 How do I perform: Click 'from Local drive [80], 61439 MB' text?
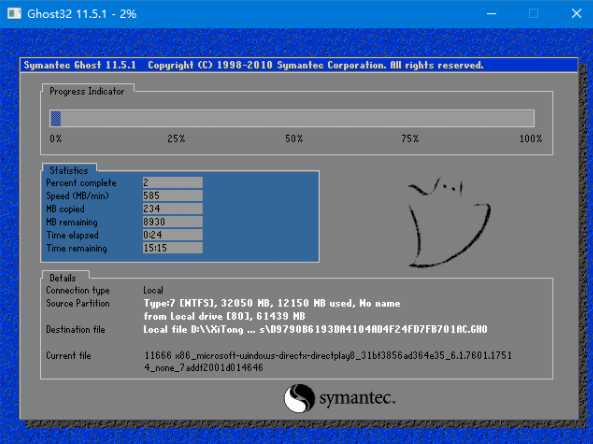click(x=224, y=316)
